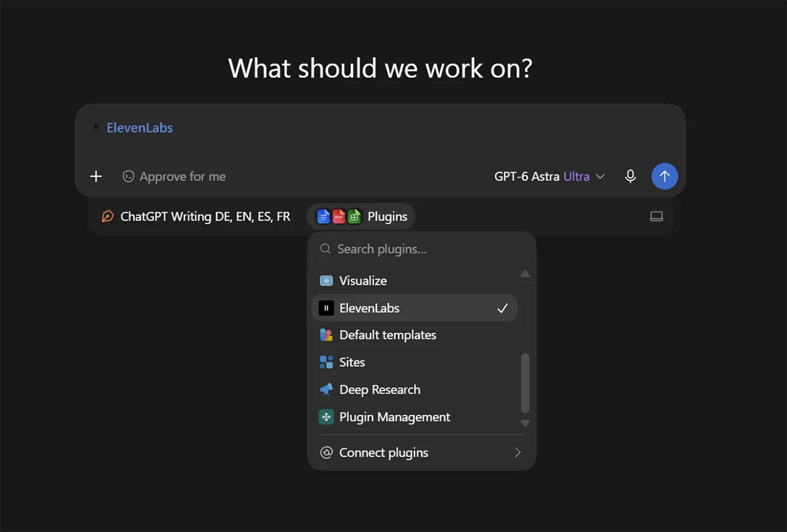Screen dimensions: 787x532
Task: Click the Deep Research telescope icon
Action: [x=326, y=390]
